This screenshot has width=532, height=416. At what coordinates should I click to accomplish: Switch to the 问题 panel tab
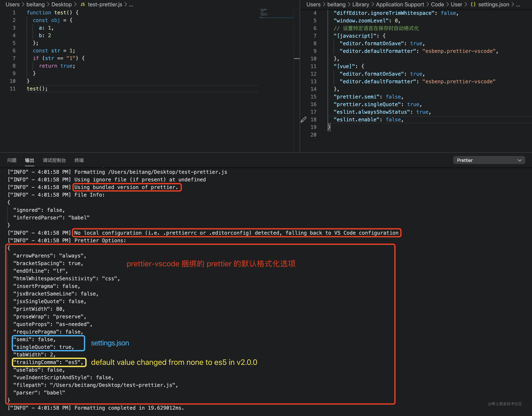click(12, 160)
